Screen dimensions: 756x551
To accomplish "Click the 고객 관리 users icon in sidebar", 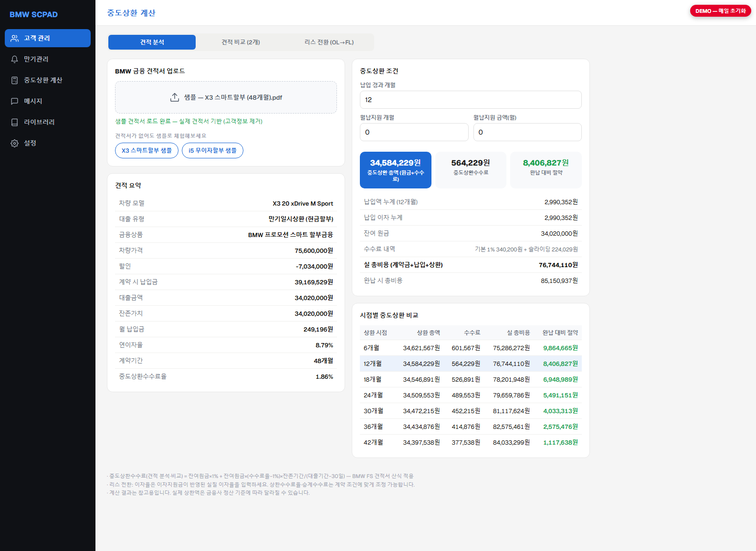I will [15, 38].
